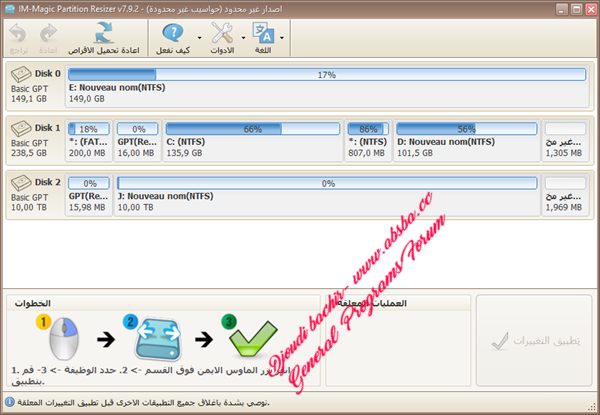
Task: Minimize the Partition Resizer window
Action: (561, 9)
